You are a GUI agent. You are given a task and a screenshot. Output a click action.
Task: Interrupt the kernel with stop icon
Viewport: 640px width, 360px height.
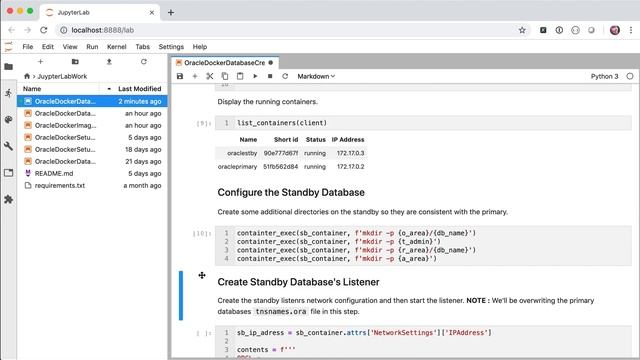pos(270,76)
